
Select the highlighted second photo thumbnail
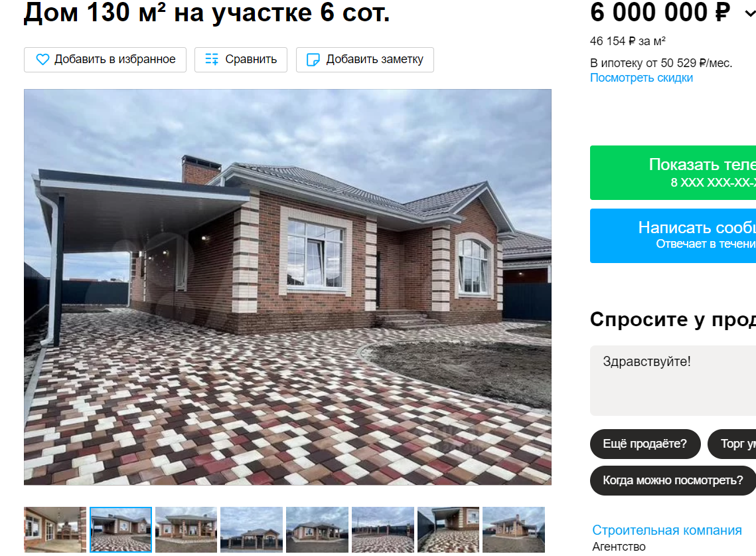(x=121, y=529)
